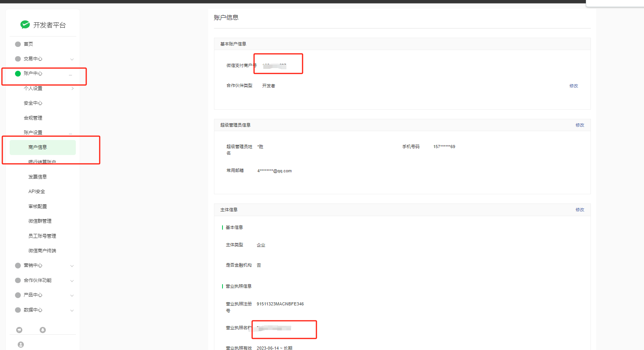Click the grey dot icon beside 合作伙伴功能
This screenshot has height=350, width=644.
pos(18,280)
